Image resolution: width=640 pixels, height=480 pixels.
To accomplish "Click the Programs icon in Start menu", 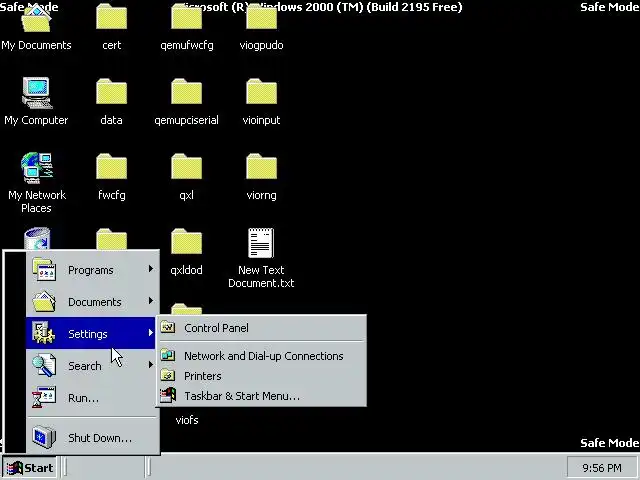I will [x=44, y=269].
